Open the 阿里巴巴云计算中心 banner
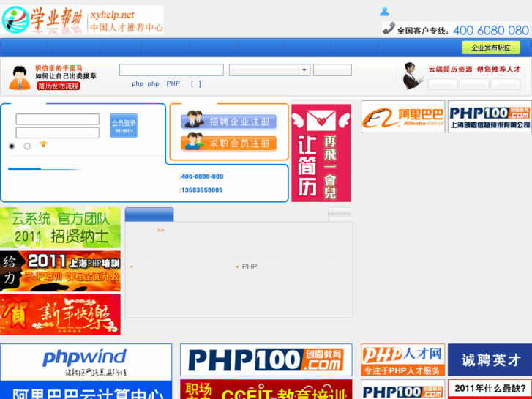Screen dimensions: 532x399 coord(86,389)
